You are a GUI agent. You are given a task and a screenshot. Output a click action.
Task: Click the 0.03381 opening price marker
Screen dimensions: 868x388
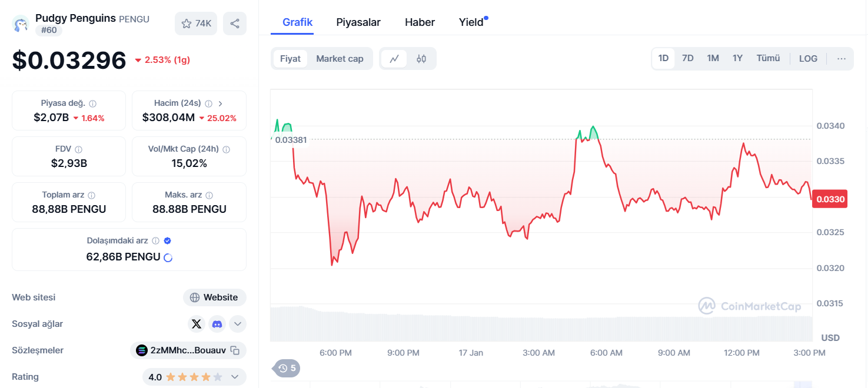pos(291,139)
